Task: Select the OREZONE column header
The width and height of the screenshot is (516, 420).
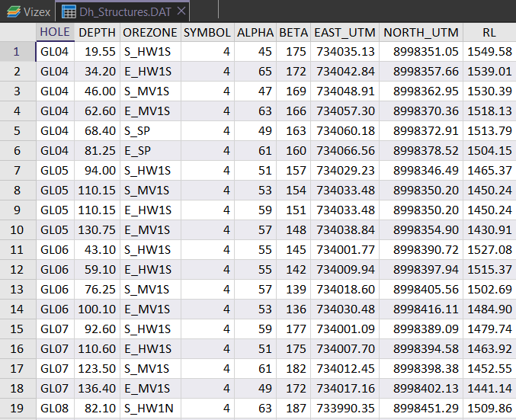Action: click(150, 32)
